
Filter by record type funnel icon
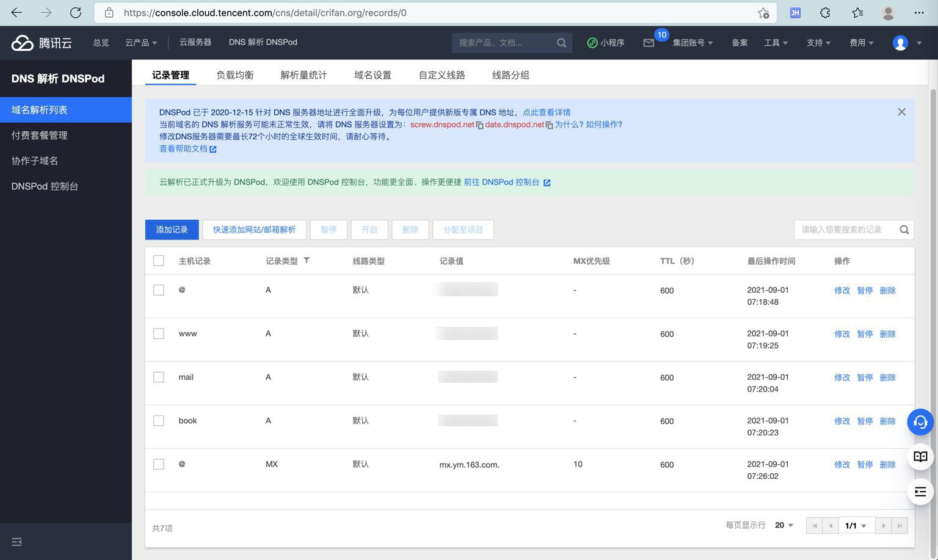point(307,260)
